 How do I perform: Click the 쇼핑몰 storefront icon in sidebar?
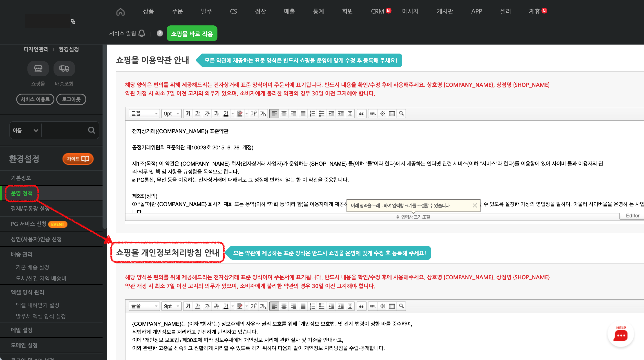click(x=38, y=69)
